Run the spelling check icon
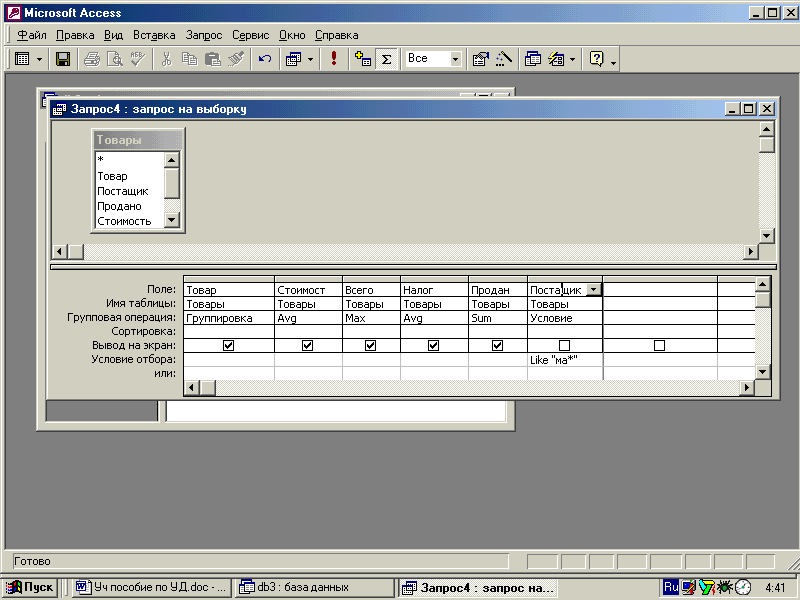The width and height of the screenshot is (800, 600). tap(138, 59)
